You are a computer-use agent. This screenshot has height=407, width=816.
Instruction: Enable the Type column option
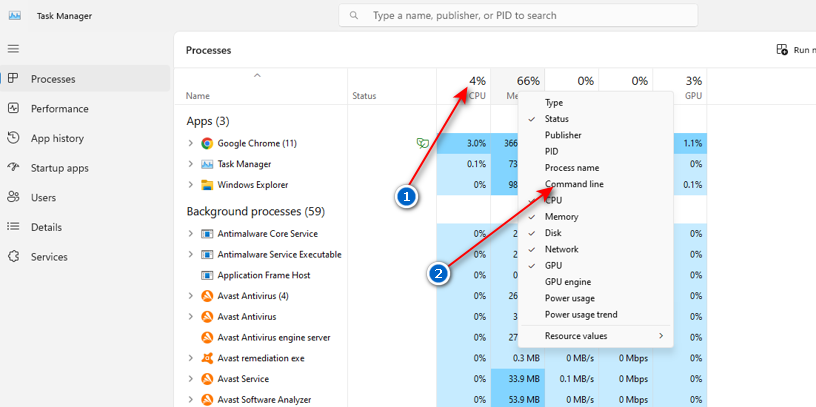[x=595, y=103]
